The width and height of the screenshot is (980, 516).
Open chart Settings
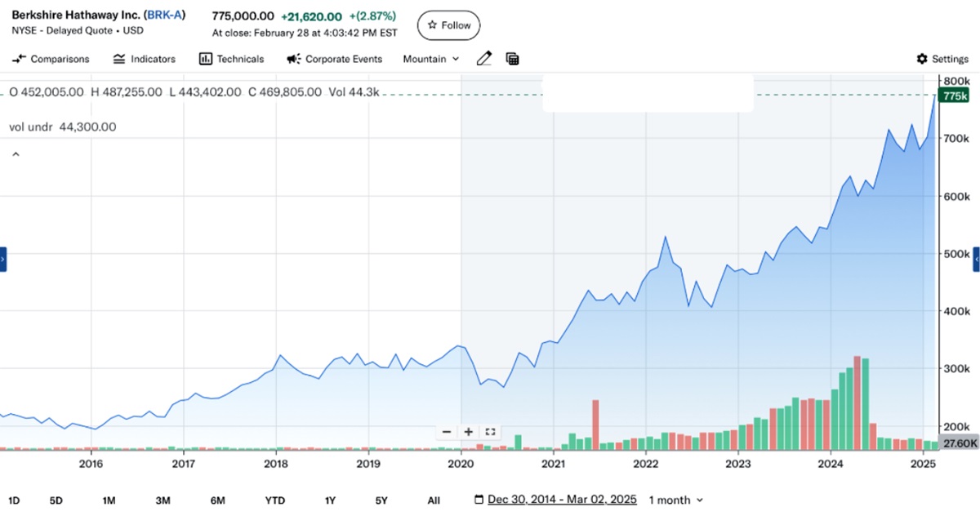point(942,59)
